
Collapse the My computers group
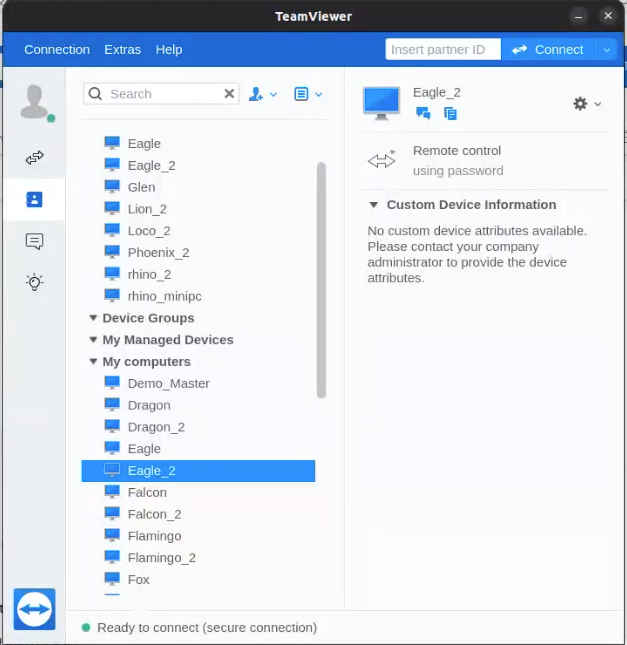(93, 362)
